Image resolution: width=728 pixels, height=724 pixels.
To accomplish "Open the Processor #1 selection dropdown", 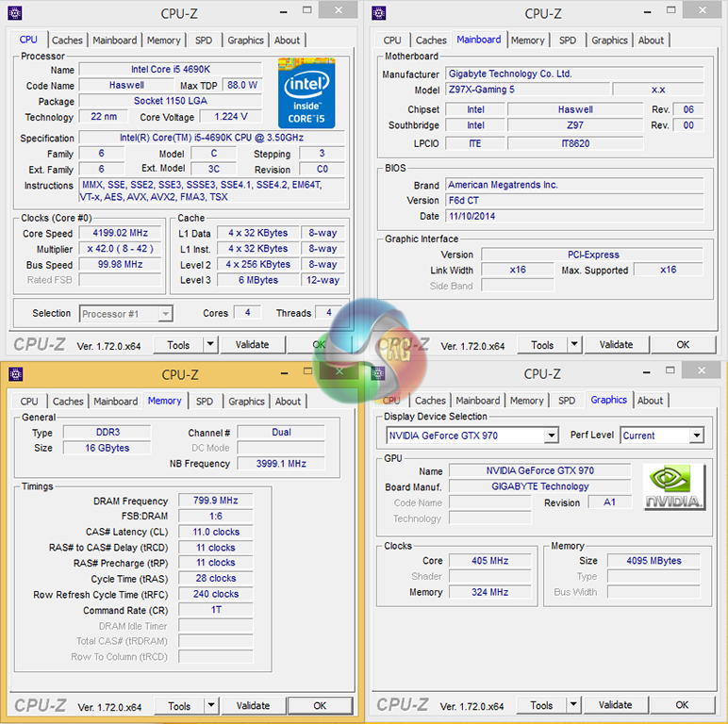I will click(x=165, y=314).
